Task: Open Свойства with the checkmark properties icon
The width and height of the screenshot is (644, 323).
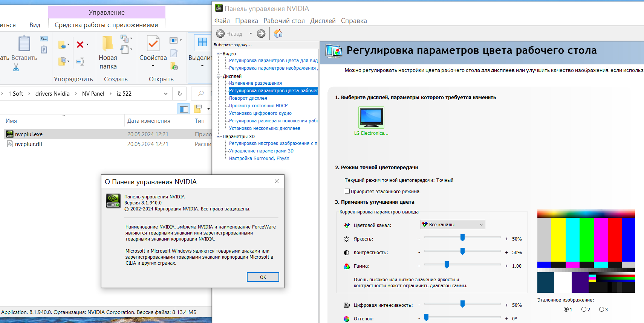Action: pyautogui.click(x=153, y=43)
